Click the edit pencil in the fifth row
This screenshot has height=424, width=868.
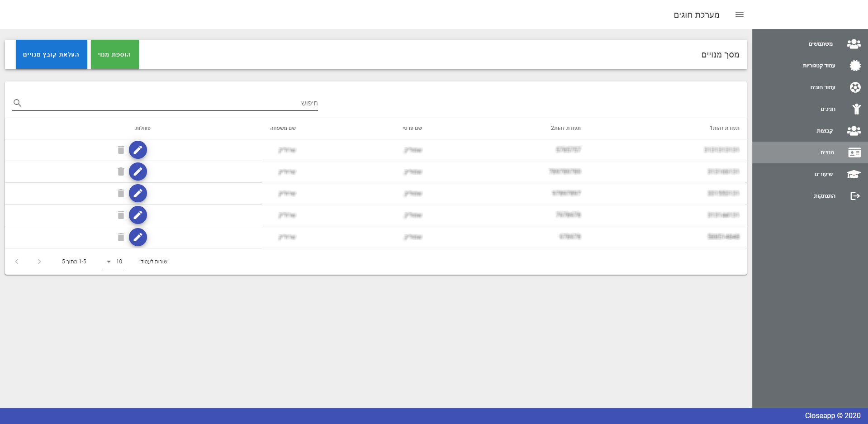point(138,237)
